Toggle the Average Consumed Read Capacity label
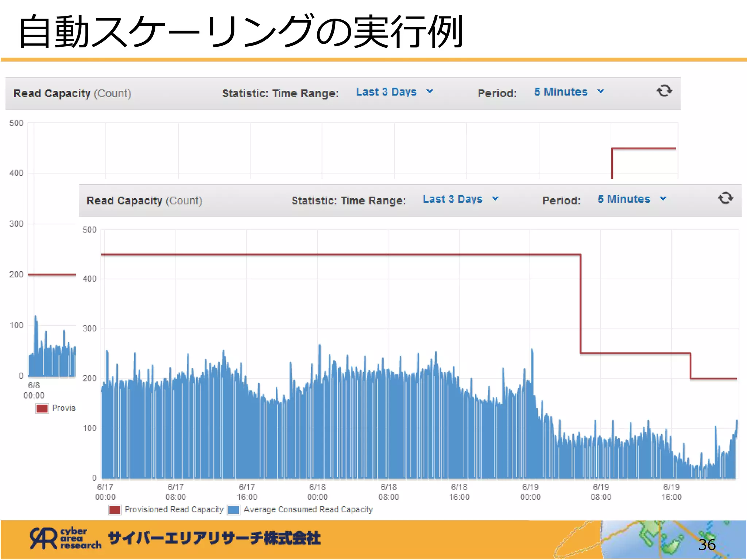The width and height of the screenshot is (747, 560). click(x=308, y=510)
